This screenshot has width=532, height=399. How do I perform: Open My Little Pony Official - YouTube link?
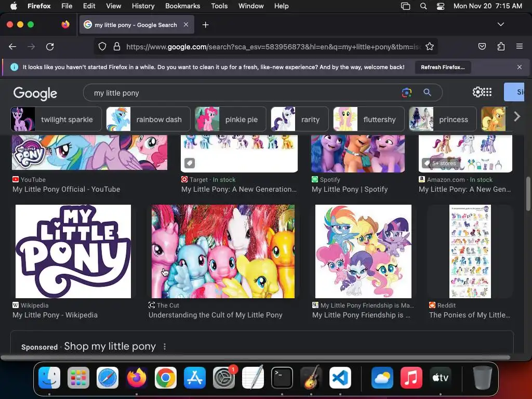pos(66,189)
